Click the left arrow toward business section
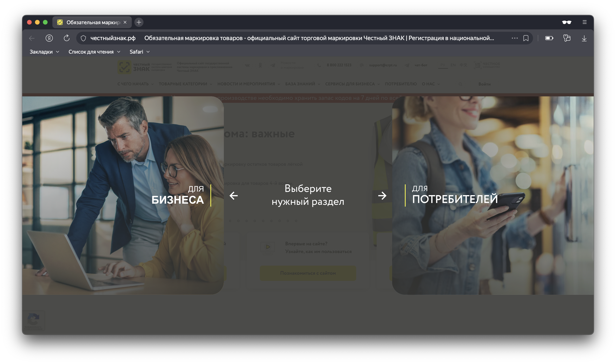 click(x=233, y=195)
